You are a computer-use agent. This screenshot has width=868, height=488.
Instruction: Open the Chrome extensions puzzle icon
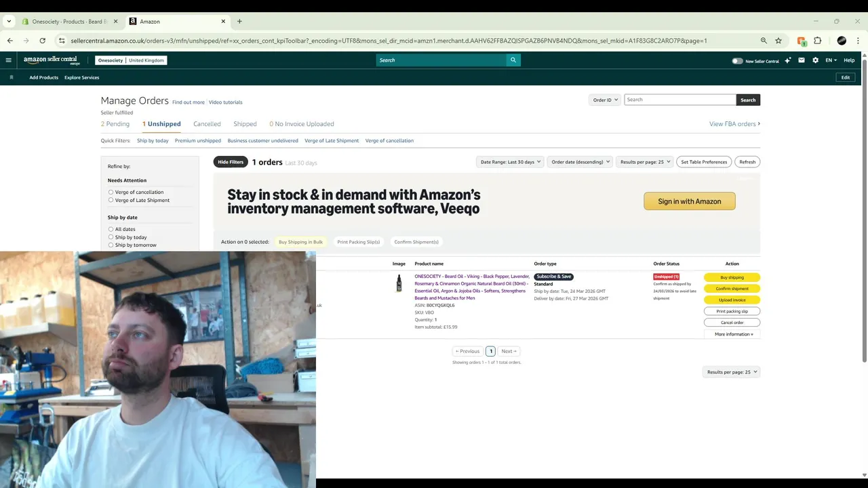click(818, 41)
